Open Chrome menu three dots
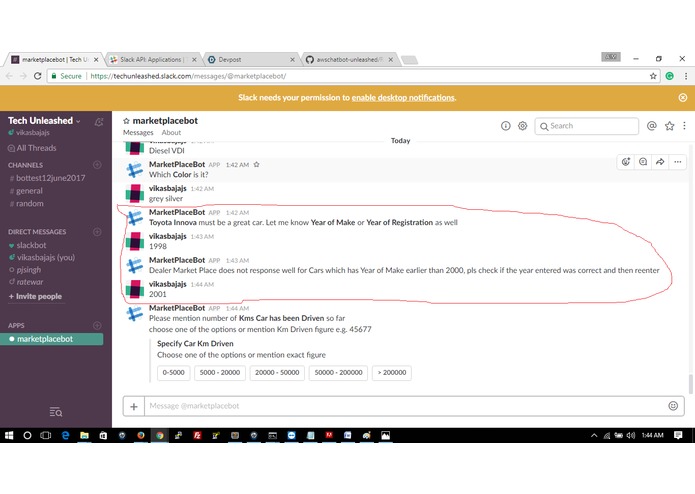The height and width of the screenshot is (494, 695). pos(686,76)
